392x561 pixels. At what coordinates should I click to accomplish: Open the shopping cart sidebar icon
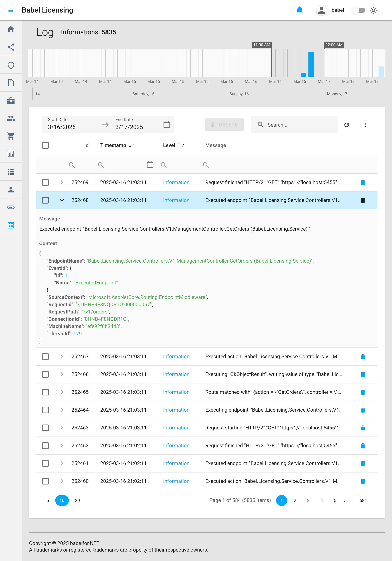pos(11,136)
